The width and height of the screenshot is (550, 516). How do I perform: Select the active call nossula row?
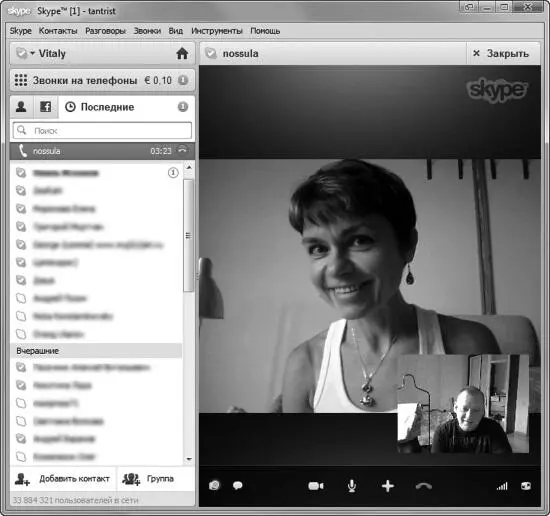pyautogui.click(x=102, y=151)
